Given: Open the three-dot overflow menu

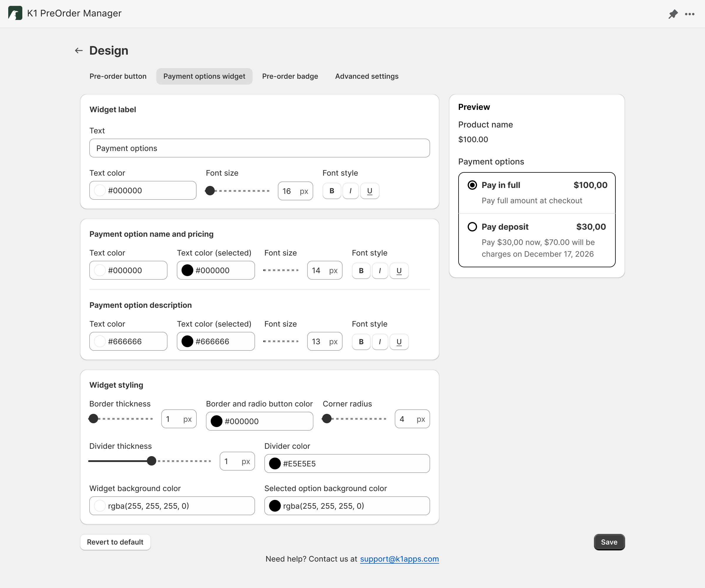Looking at the screenshot, I should [x=690, y=14].
